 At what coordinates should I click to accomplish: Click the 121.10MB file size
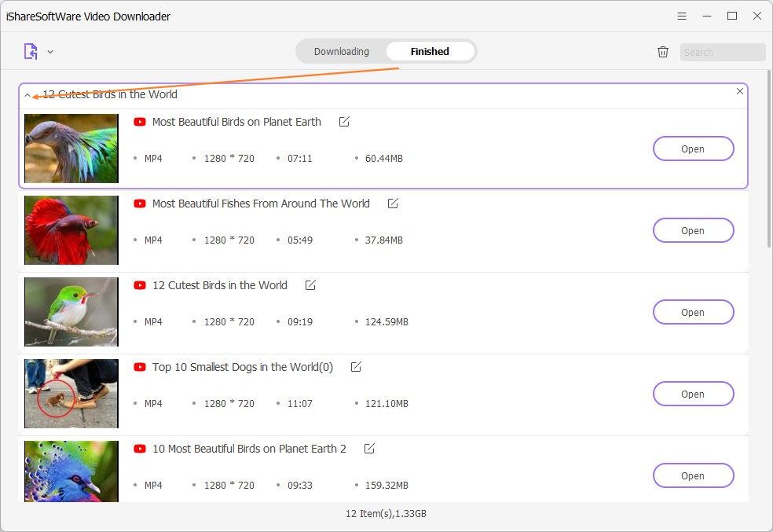pyautogui.click(x=386, y=404)
